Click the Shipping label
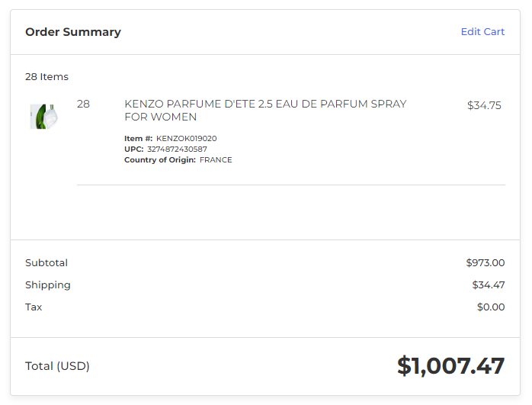Image resolution: width=532 pixels, height=405 pixels. point(48,285)
